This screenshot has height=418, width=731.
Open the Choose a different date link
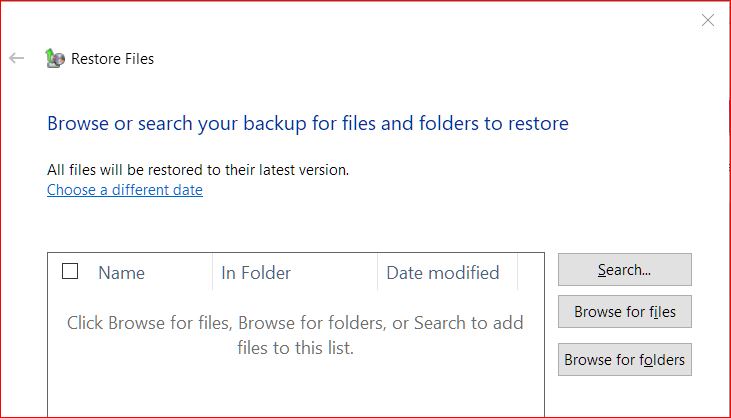pos(125,190)
